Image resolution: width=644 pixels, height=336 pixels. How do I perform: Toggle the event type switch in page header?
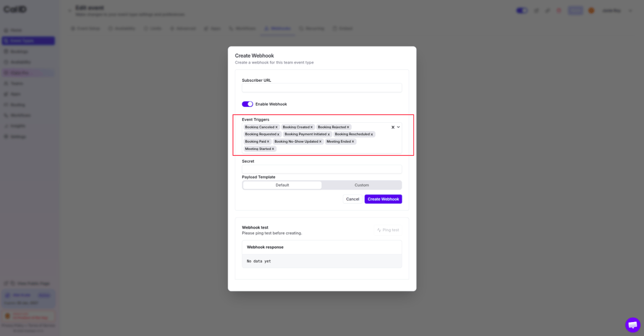[x=522, y=10]
